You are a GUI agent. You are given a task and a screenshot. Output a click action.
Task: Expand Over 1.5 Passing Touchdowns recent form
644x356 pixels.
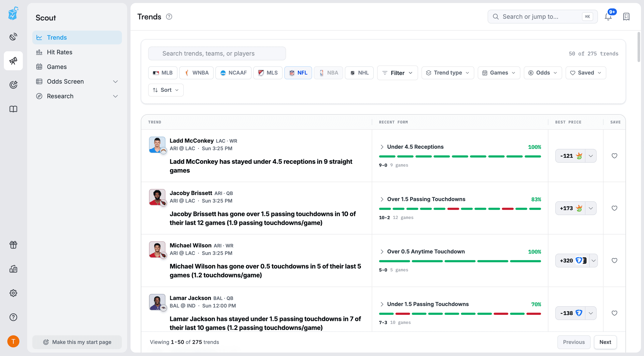coord(382,199)
